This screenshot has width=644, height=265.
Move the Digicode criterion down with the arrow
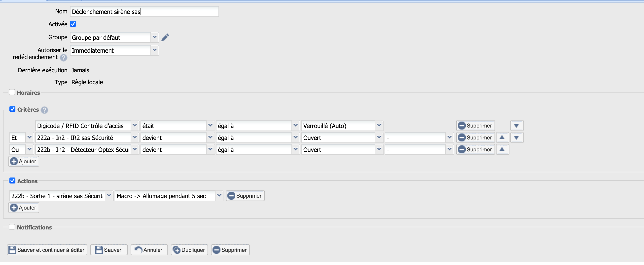[516, 126]
